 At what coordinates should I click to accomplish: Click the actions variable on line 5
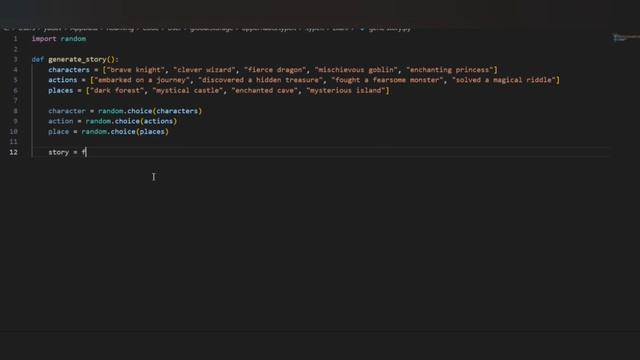[x=62, y=80]
